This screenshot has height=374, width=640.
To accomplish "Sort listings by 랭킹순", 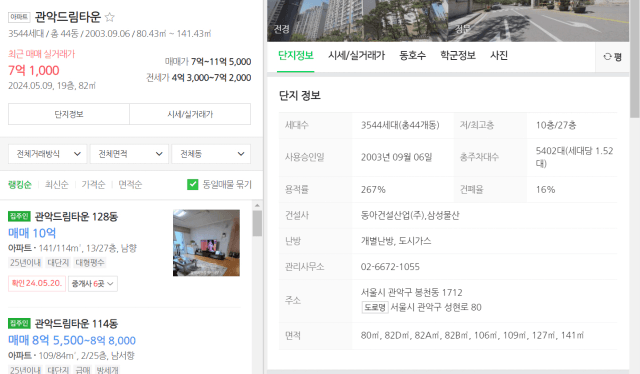I will tap(20, 185).
